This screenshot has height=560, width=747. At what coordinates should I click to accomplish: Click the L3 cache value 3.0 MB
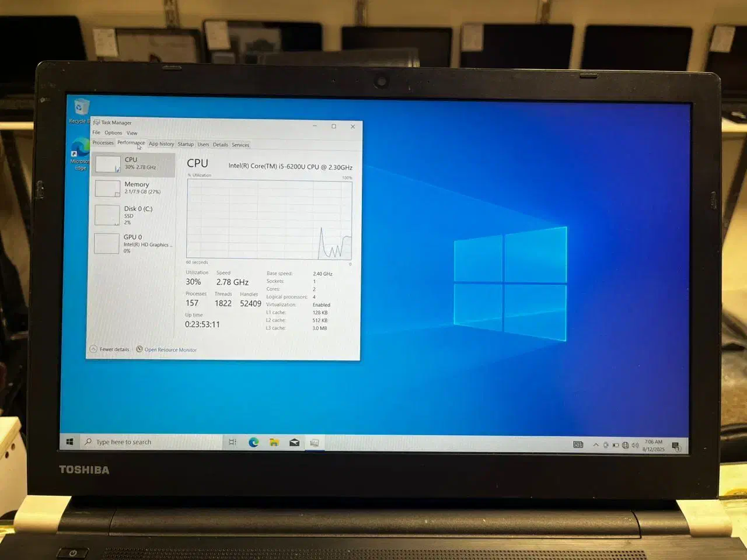(x=320, y=328)
